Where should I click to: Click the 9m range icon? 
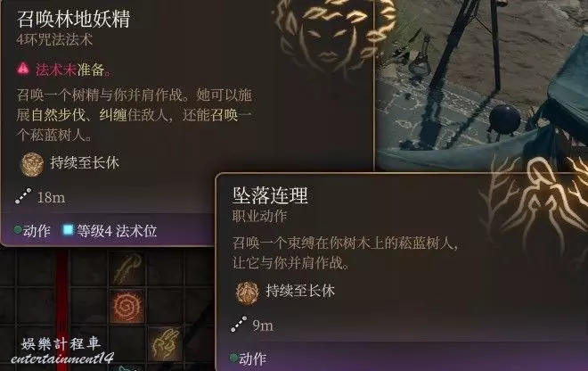pos(239,324)
